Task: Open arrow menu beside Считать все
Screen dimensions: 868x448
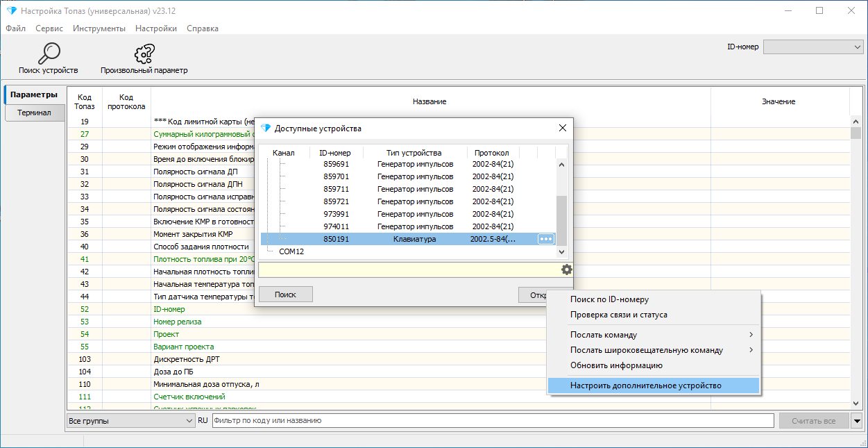Action: tap(856, 420)
